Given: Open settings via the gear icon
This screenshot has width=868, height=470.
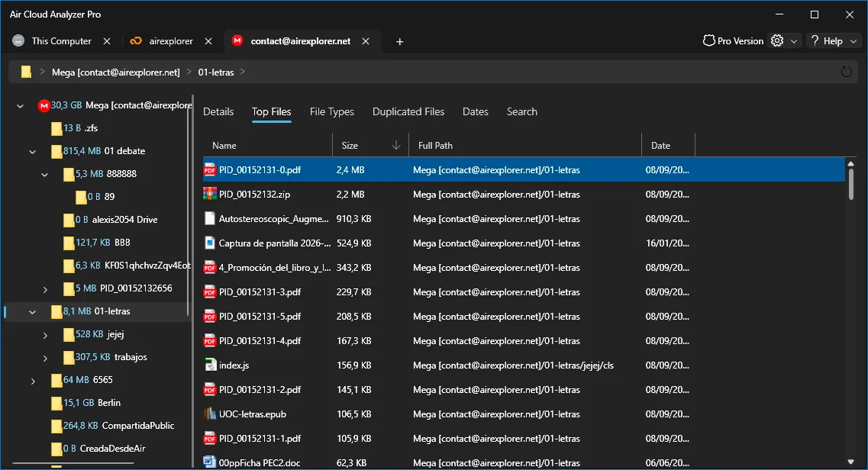Looking at the screenshot, I should [777, 41].
